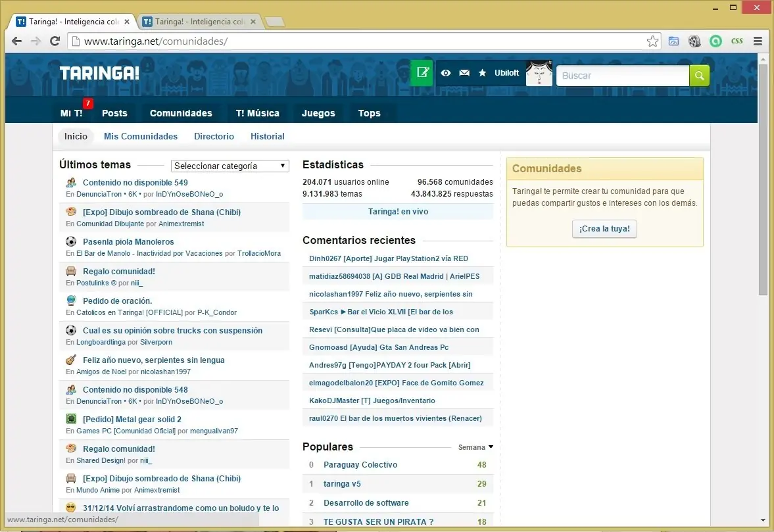
Task: Open the Comunidades nav item
Action: pyautogui.click(x=181, y=113)
